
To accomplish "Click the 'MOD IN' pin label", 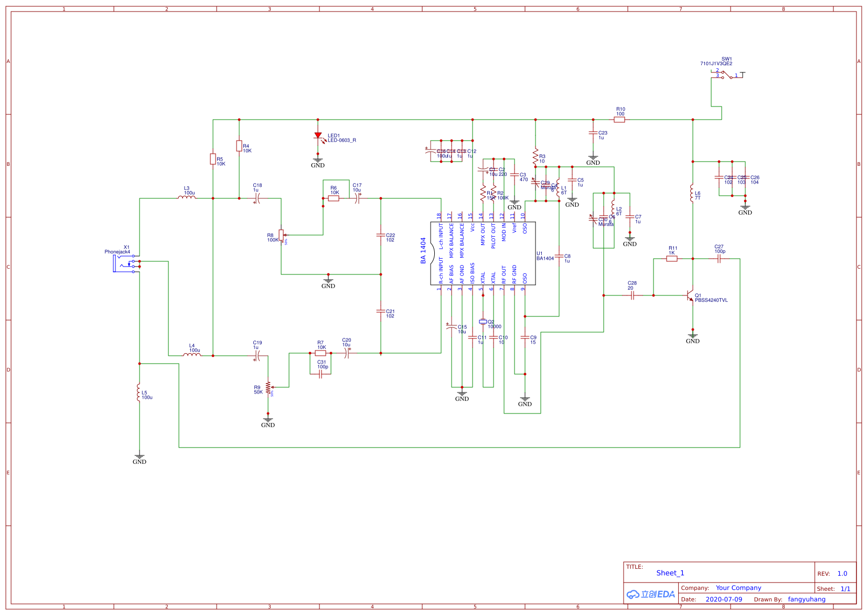I will pos(504,232).
